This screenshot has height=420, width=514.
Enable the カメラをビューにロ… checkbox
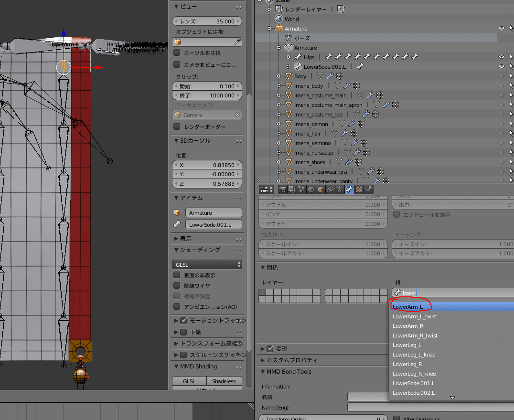click(177, 64)
